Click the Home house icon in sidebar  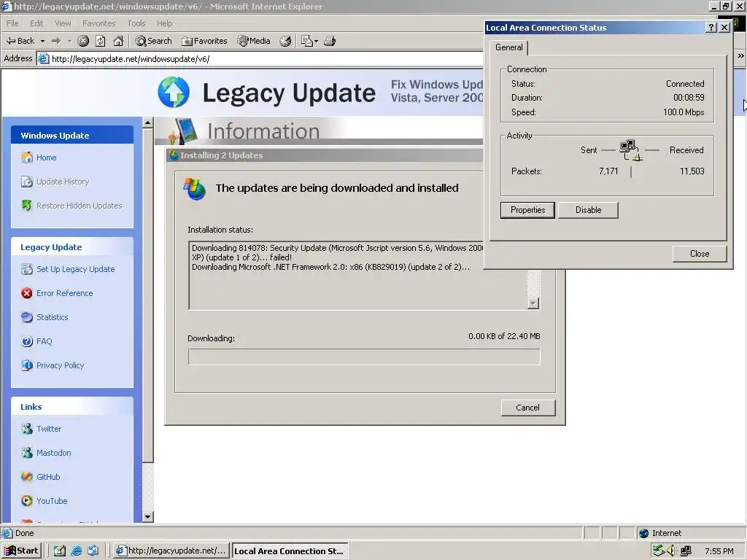click(27, 157)
